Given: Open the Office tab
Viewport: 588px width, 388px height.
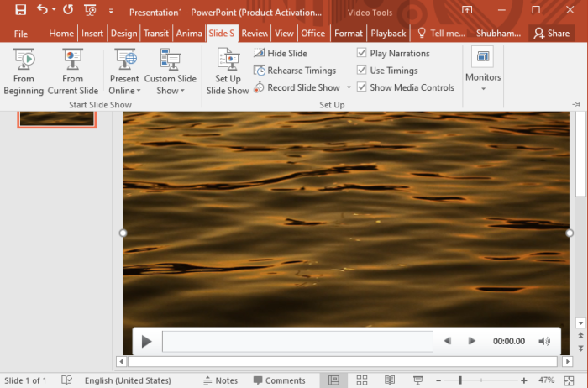Looking at the screenshot, I should tap(313, 34).
